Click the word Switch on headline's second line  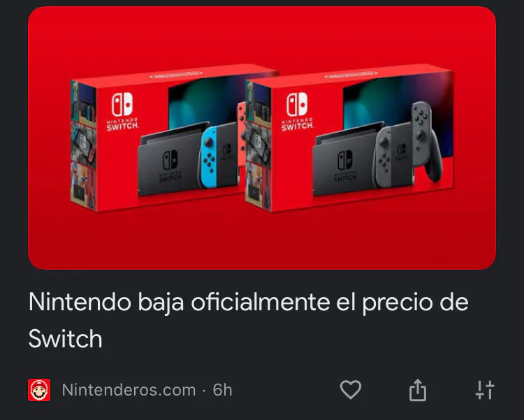coord(65,339)
